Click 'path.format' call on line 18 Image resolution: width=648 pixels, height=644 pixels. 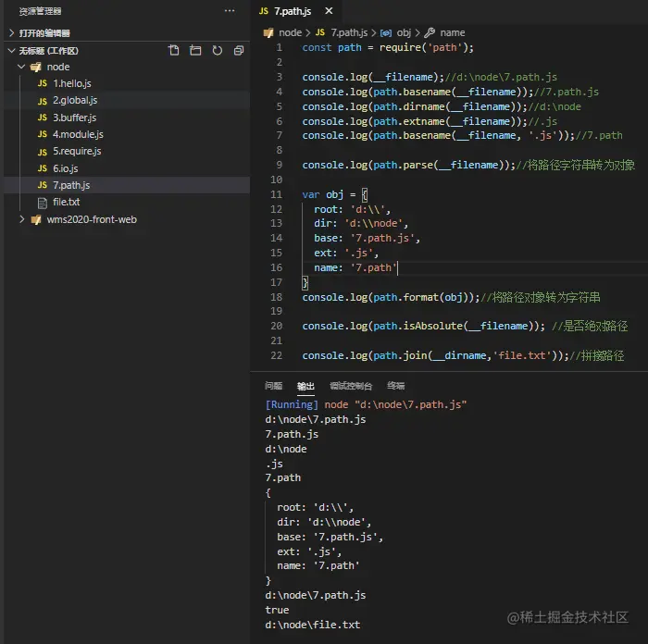[405, 297]
